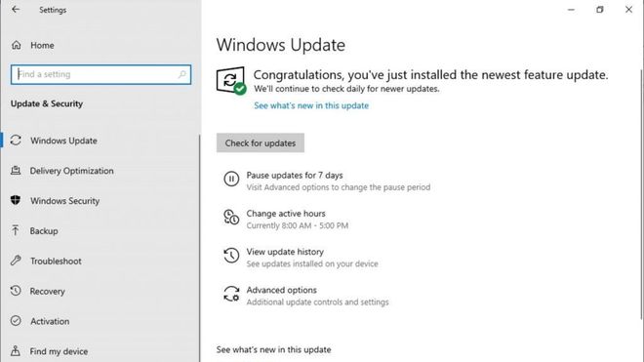The width and height of the screenshot is (644, 362).
Task: Open View update history
Action: (285, 252)
